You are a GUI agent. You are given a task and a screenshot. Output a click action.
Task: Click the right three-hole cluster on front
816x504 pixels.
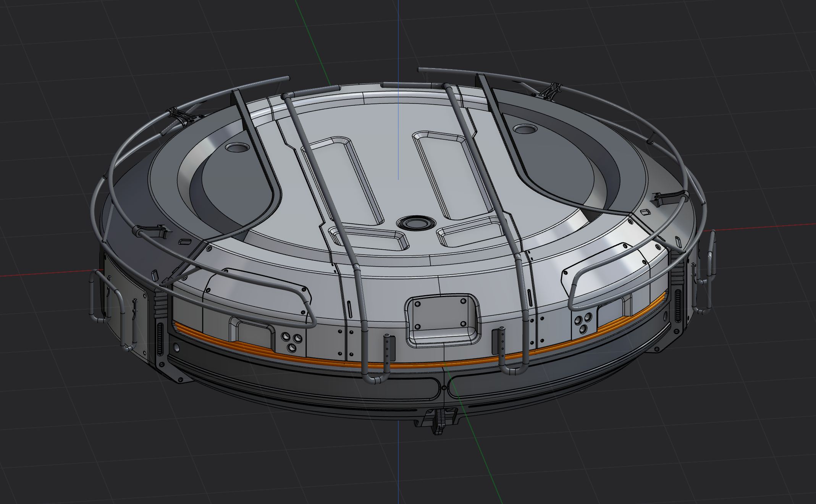584,323
